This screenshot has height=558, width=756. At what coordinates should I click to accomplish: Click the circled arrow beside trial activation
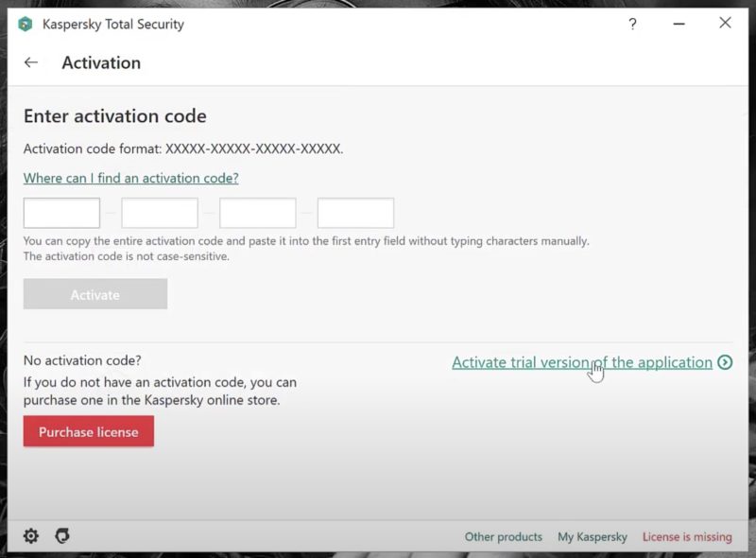(725, 362)
